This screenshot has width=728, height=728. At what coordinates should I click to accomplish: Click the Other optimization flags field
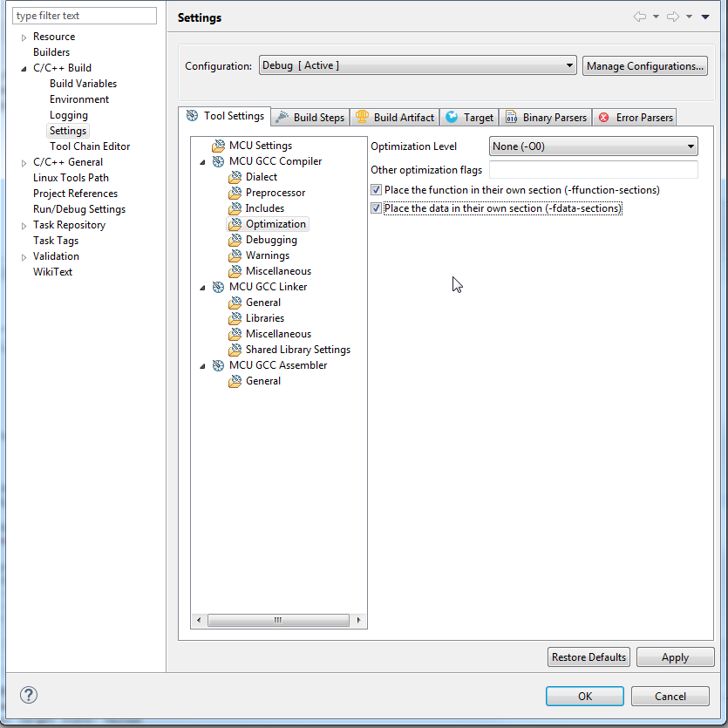(593, 170)
